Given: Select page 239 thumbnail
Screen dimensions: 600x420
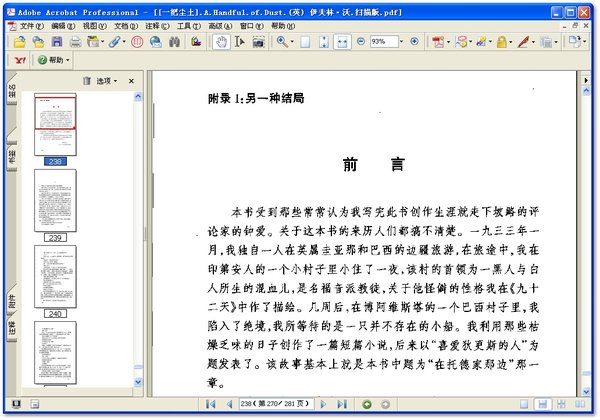Looking at the screenshot, I should coord(55,201).
